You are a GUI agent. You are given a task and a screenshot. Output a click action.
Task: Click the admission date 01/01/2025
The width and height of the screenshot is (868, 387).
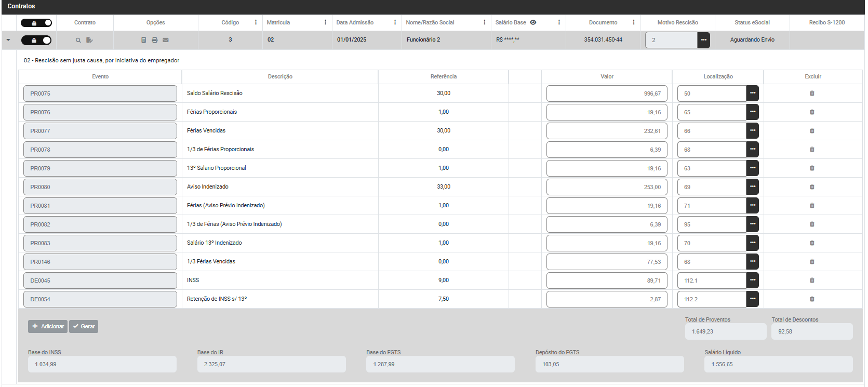pyautogui.click(x=352, y=40)
